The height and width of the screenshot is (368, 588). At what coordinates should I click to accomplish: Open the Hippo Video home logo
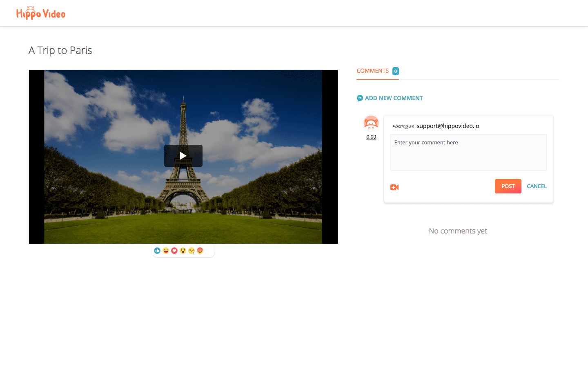click(x=40, y=13)
